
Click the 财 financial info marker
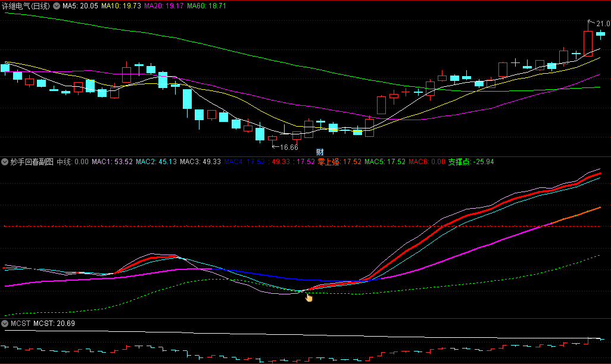[320, 152]
